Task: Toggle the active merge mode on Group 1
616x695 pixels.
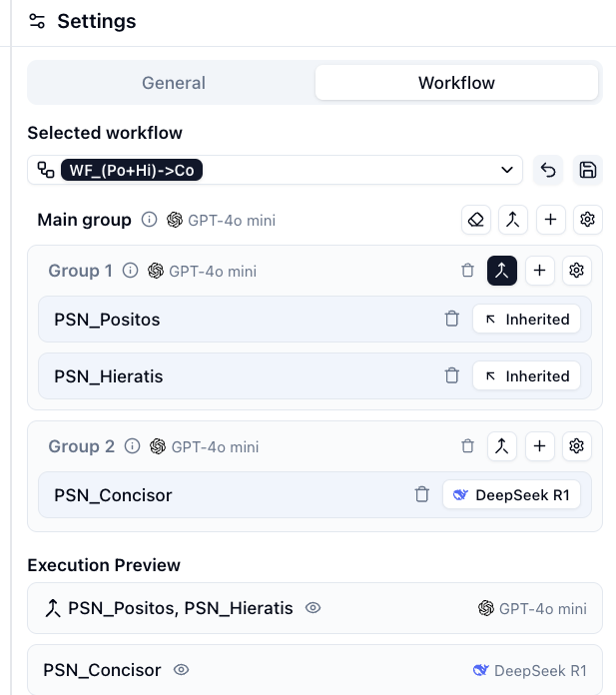Action: (x=502, y=270)
